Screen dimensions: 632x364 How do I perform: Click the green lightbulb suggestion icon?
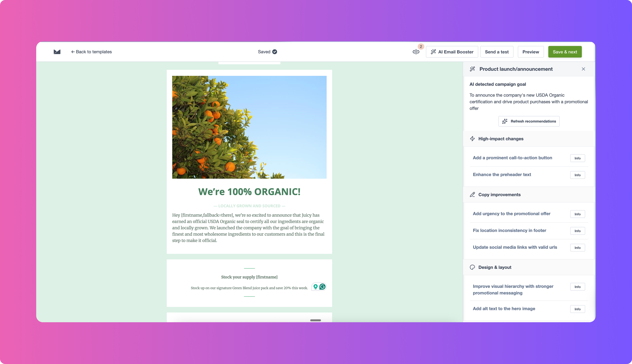click(316, 287)
